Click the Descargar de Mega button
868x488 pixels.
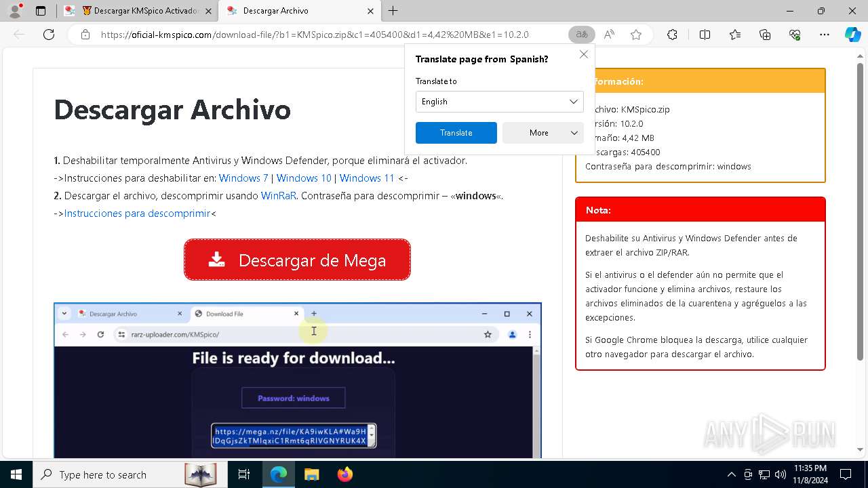click(297, 260)
